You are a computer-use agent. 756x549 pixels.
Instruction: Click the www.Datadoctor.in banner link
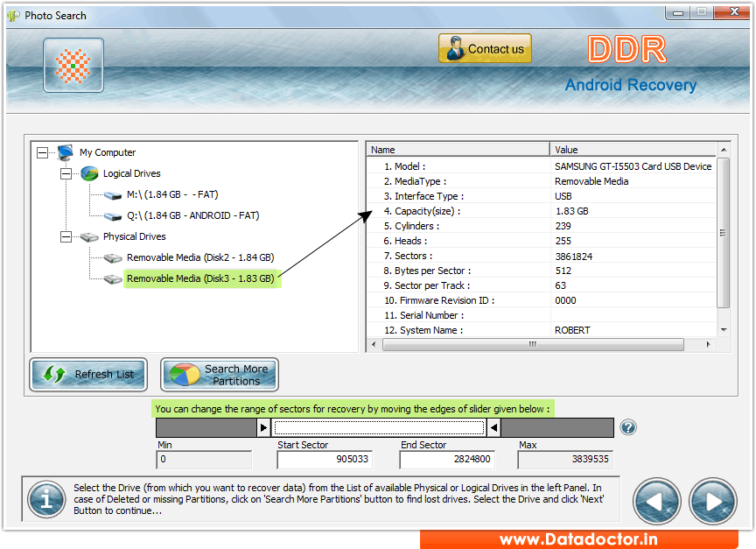[x=578, y=539]
